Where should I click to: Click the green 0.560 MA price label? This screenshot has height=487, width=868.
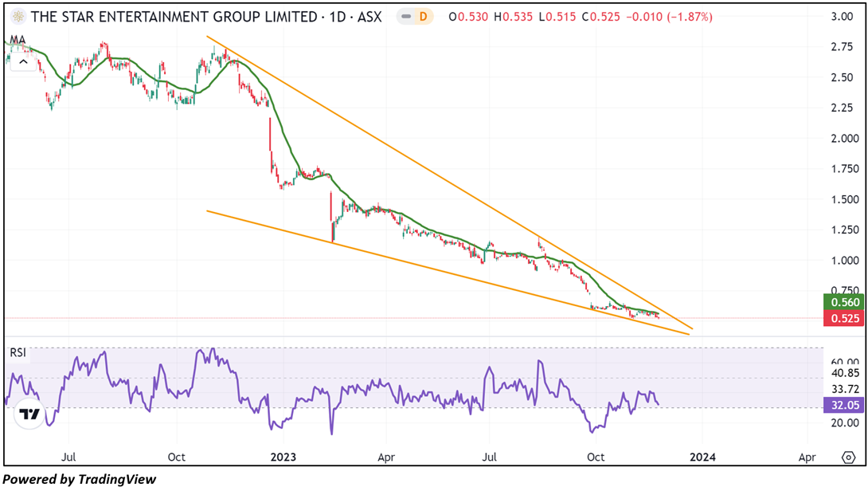click(x=843, y=302)
